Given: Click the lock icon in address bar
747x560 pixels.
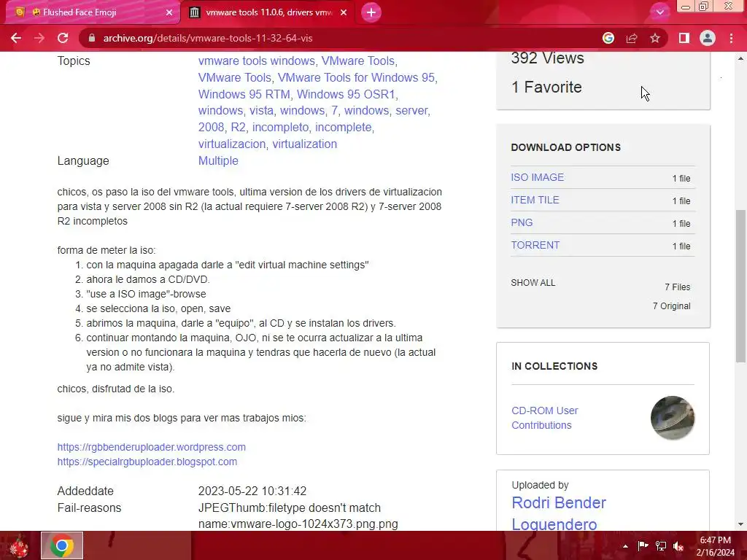Looking at the screenshot, I should pyautogui.click(x=92, y=38).
